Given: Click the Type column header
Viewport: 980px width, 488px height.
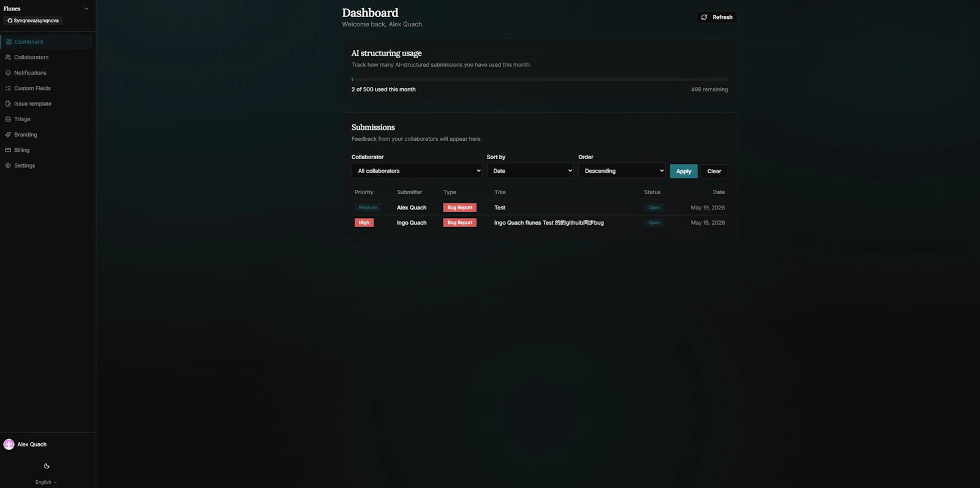Looking at the screenshot, I should click(x=450, y=192).
